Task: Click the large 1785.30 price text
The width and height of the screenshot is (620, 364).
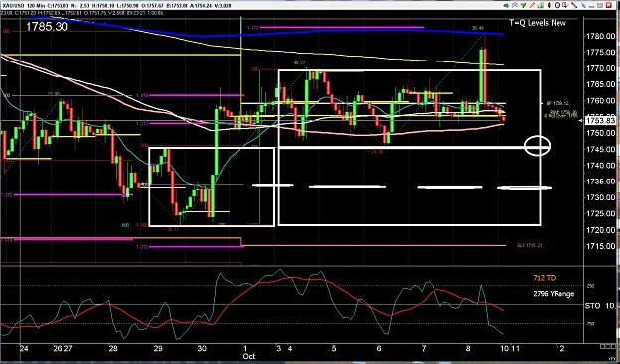Action: (x=47, y=27)
